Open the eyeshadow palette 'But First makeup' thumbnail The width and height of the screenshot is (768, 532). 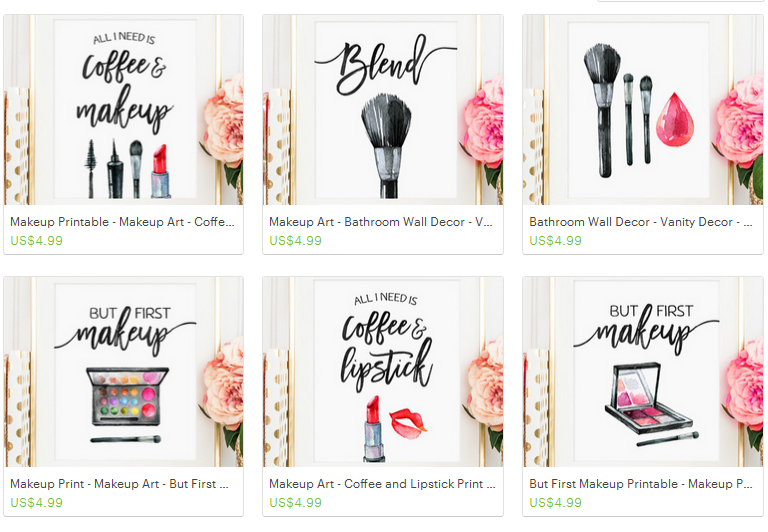tap(123, 372)
